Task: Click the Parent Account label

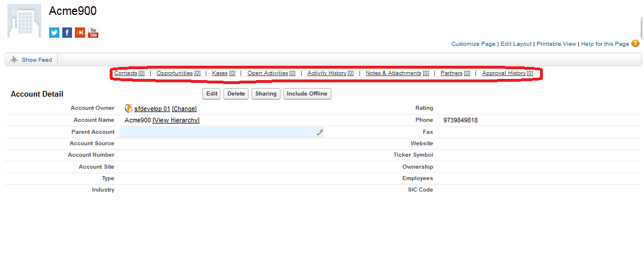Action: point(93,132)
